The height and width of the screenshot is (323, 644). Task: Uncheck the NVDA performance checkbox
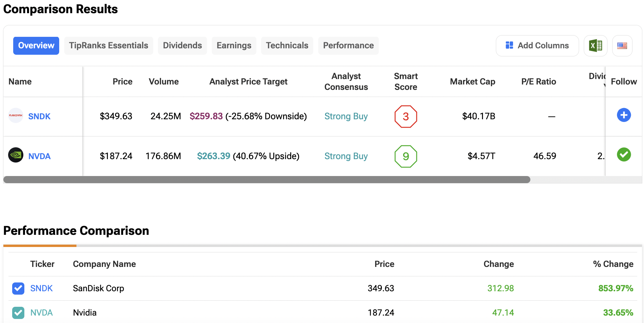(x=18, y=313)
